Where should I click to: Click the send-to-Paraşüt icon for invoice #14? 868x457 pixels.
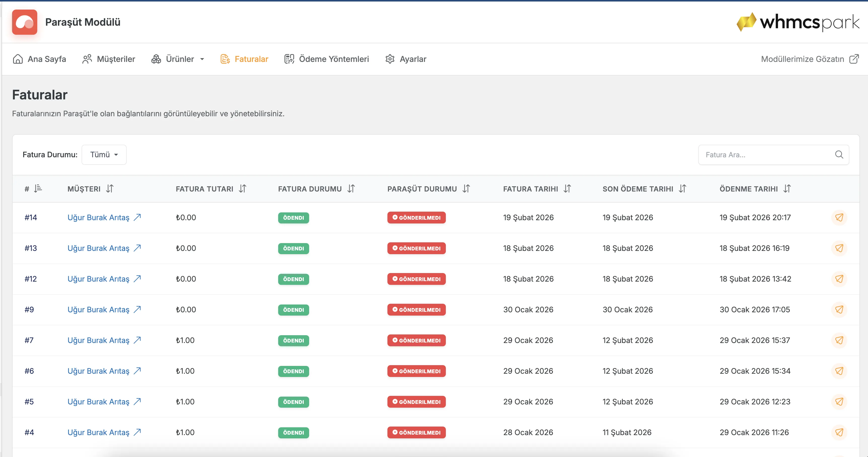coord(839,218)
